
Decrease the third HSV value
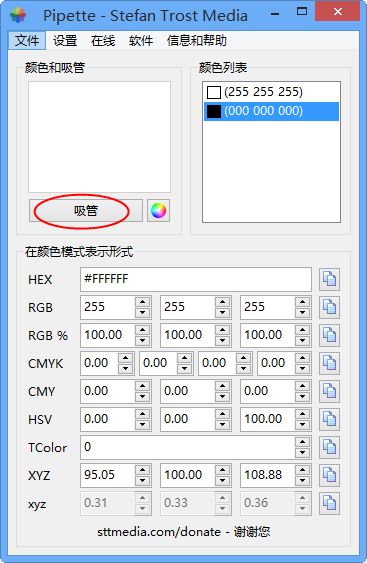pos(302,424)
